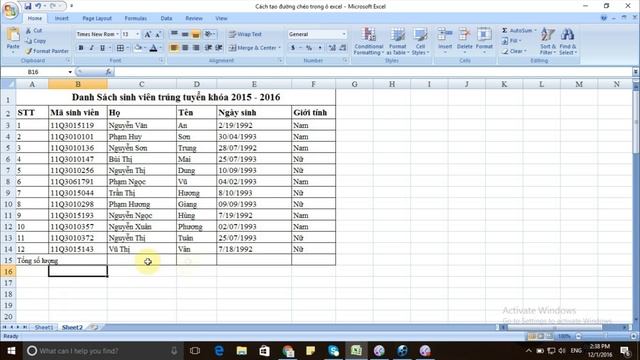Toggle Align Text Right
Image resolution: width=640 pixels, height=360 pixels.
pos(196,48)
